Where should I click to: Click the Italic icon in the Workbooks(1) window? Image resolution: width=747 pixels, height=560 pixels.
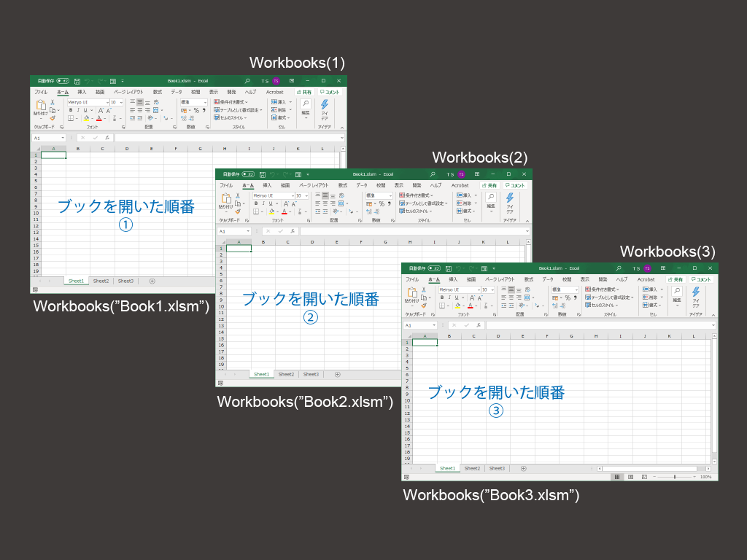(x=78, y=110)
